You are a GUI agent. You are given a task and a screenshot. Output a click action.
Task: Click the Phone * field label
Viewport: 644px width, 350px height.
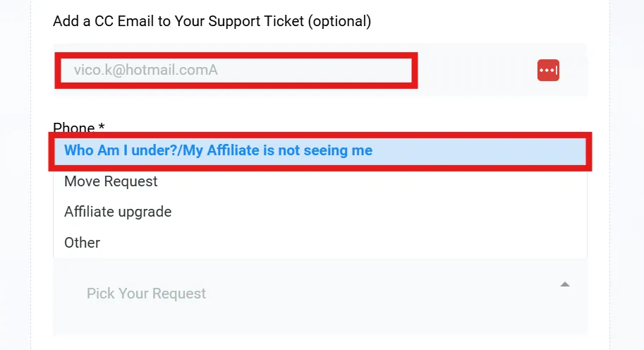[78, 127]
